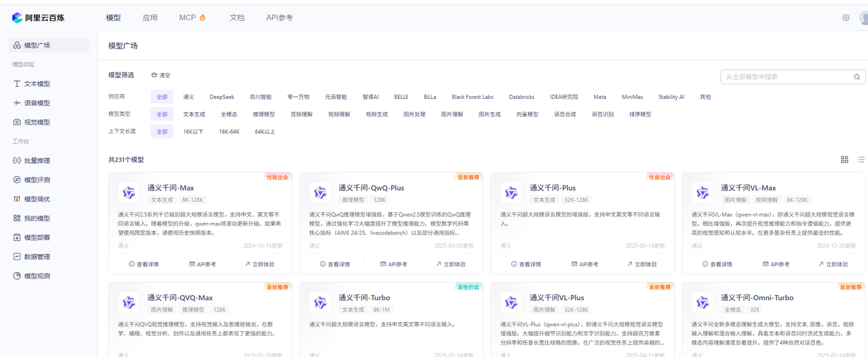Filter model type by 文本生成
Viewport: 868px width, 357px height.
[x=194, y=114]
